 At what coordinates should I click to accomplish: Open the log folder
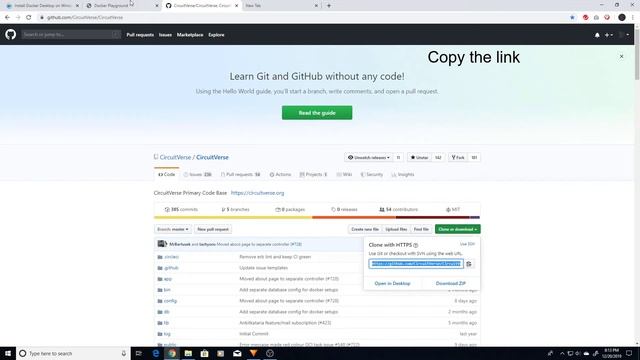tap(167, 334)
